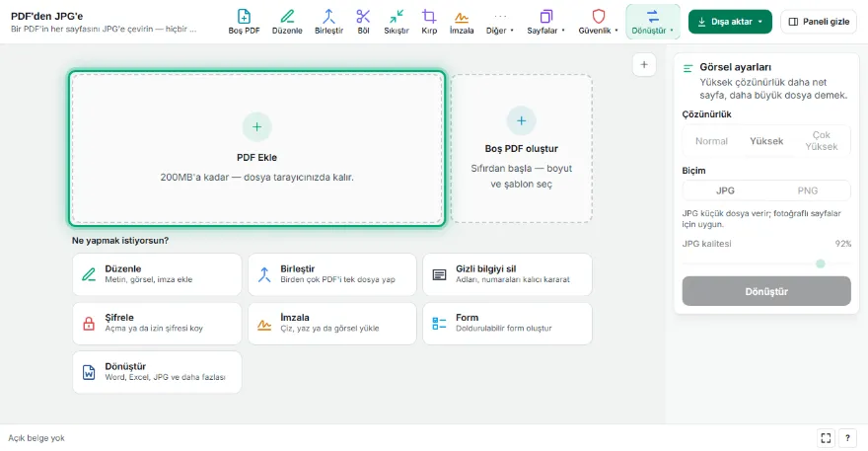868x451 pixels.
Task: Open the Birleştir card in quick actions
Action: [332, 274]
